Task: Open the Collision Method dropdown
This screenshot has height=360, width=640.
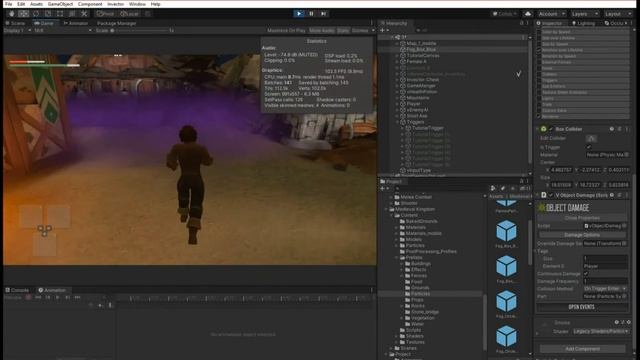Action: (x=605, y=289)
